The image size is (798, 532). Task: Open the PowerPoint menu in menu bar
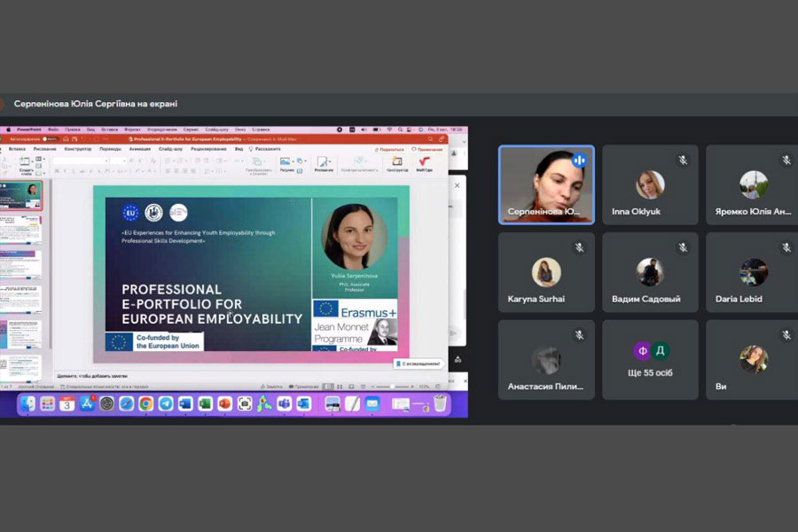point(29,129)
